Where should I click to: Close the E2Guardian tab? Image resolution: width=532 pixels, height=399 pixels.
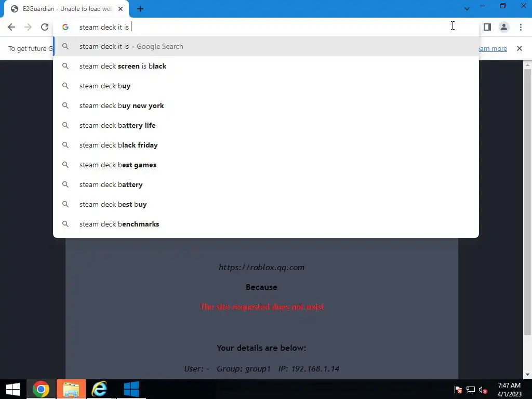[121, 9]
